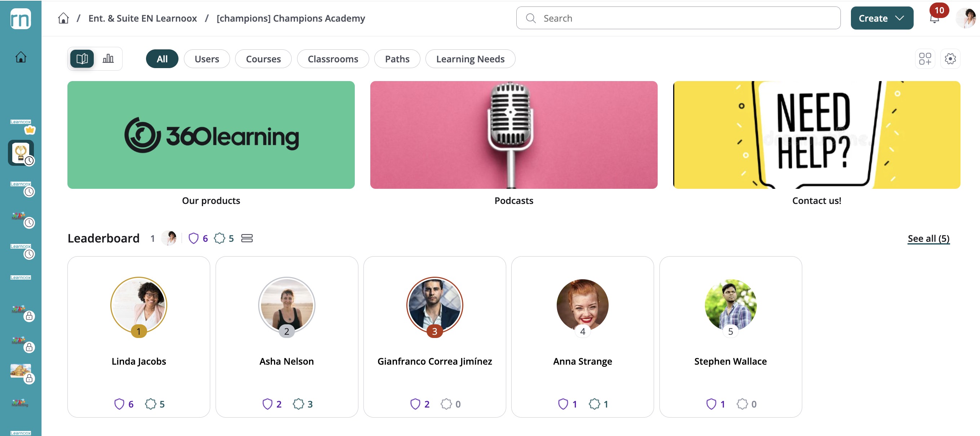
Task: Click the [champions] Champions Academy breadcrumb
Action: pyautogui.click(x=291, y=18)
